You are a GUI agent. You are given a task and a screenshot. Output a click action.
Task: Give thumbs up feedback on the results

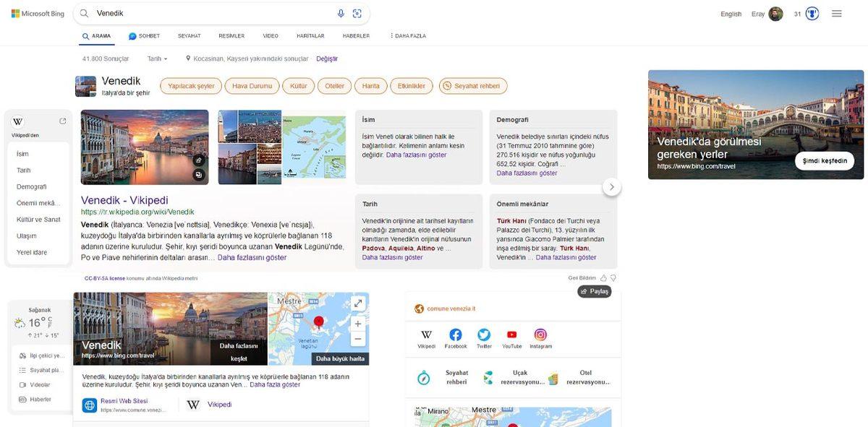[603, 277]
